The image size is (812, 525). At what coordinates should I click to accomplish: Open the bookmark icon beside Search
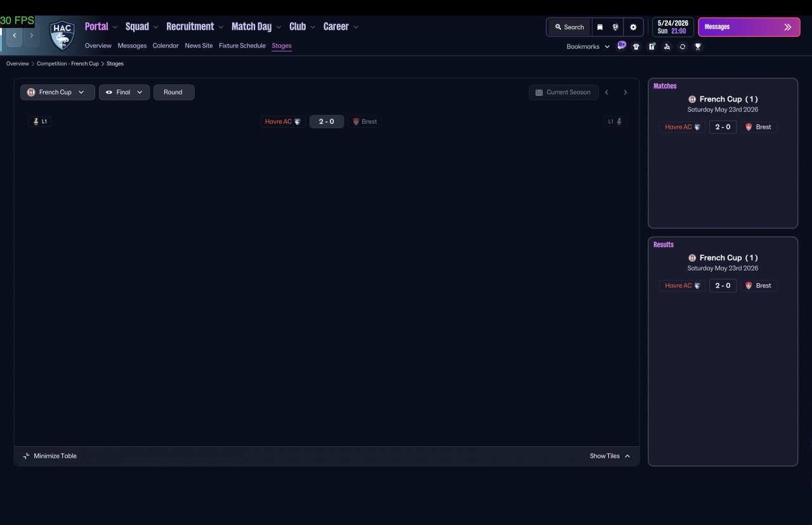(x=599, y=27)
